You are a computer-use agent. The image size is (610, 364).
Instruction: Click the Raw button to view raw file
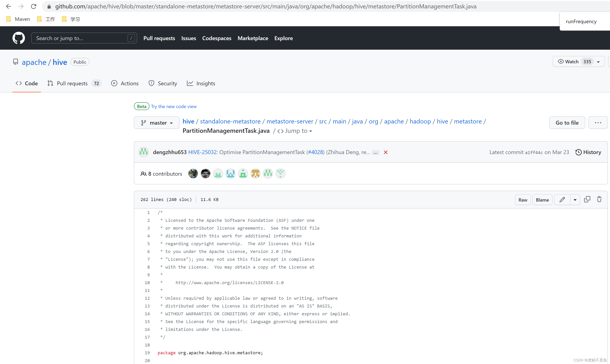coord(523,200)
